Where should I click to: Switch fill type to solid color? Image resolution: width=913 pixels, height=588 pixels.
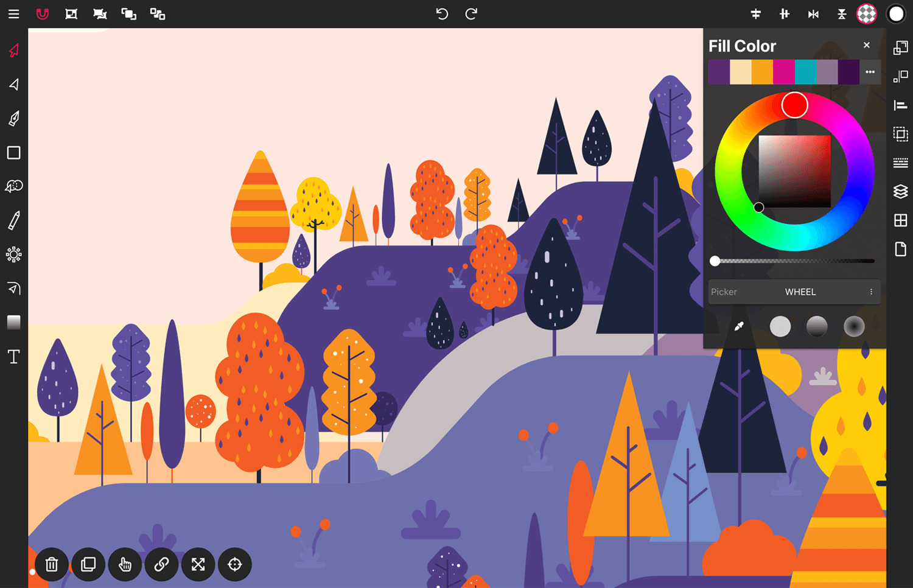click(x=780, y=327)
